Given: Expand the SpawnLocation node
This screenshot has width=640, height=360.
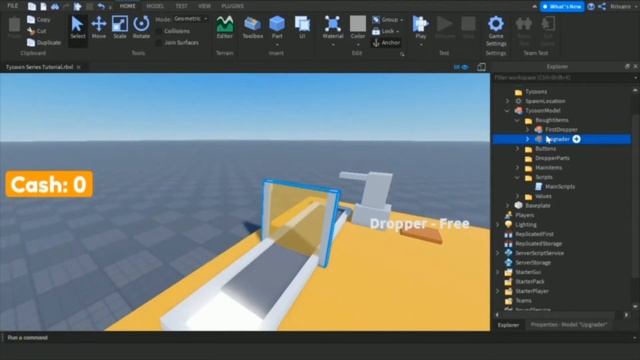Looking at the screenshot, I should 507,101.
